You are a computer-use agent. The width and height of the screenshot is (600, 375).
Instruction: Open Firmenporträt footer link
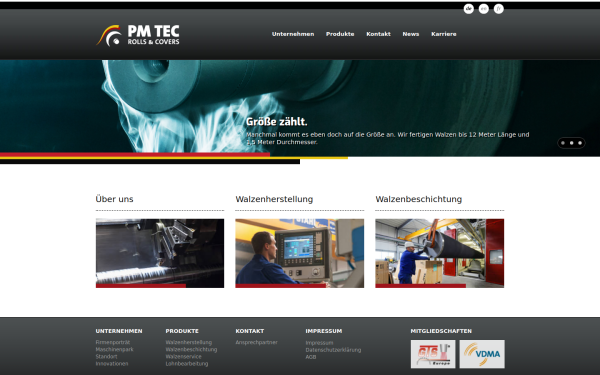coord(113,342)
